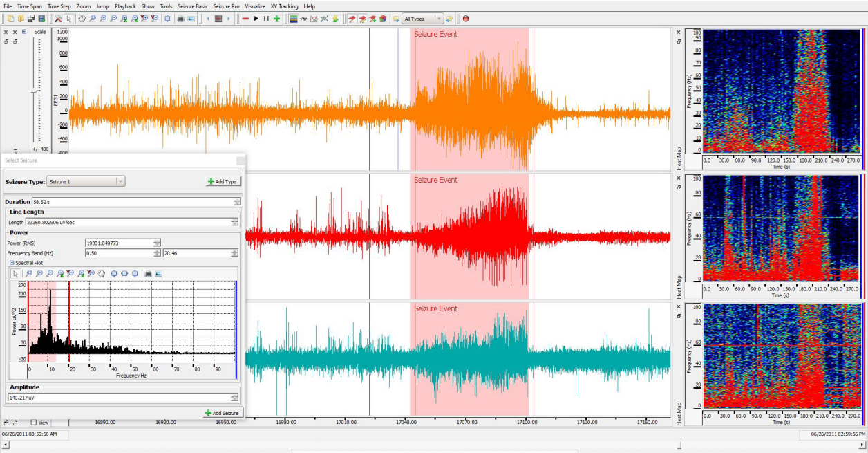
Task: Start playback with the play button
Action: pyautogui.click(x=256, y=19)
